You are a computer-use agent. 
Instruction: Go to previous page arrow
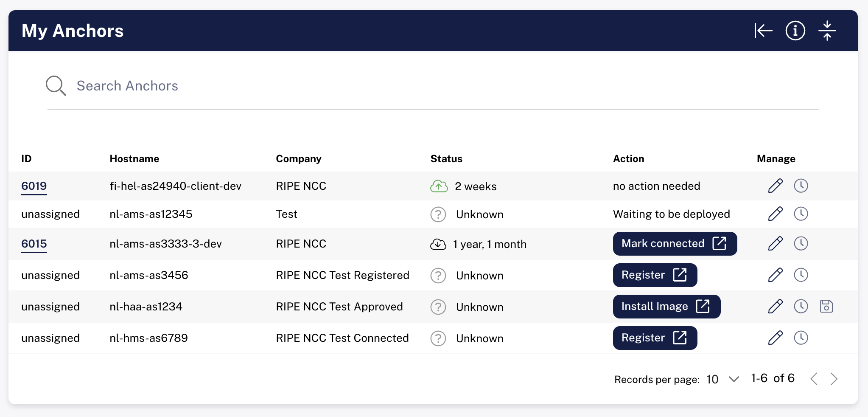click(x=814, y=379)
